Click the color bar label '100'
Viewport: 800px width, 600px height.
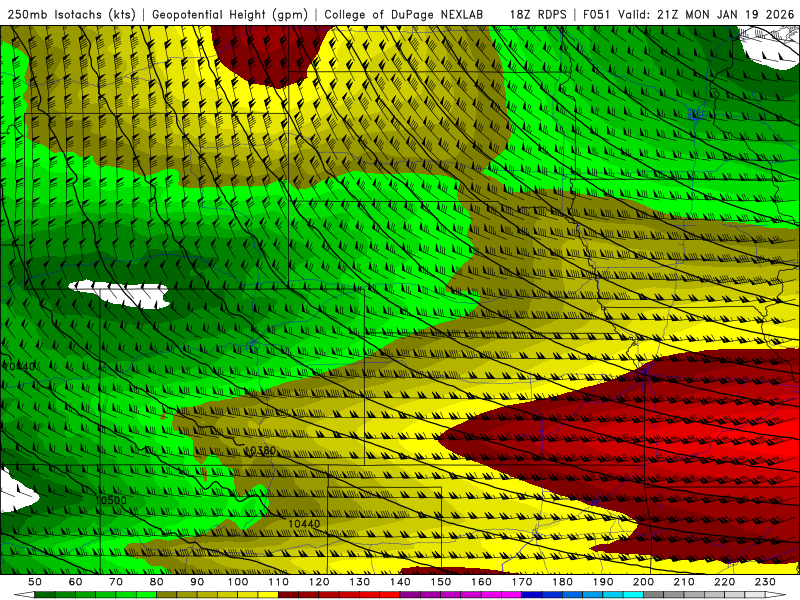pyautogui.click(x=238, y=582)
